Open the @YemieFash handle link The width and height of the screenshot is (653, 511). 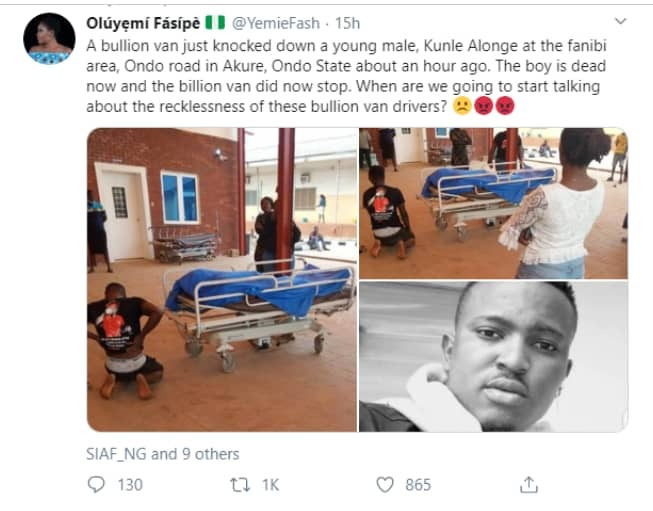253,20
